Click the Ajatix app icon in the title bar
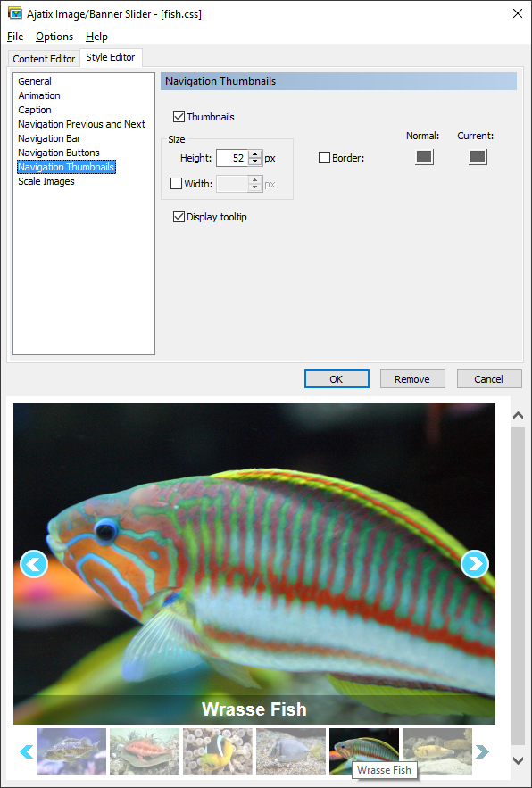 [15, 13]
